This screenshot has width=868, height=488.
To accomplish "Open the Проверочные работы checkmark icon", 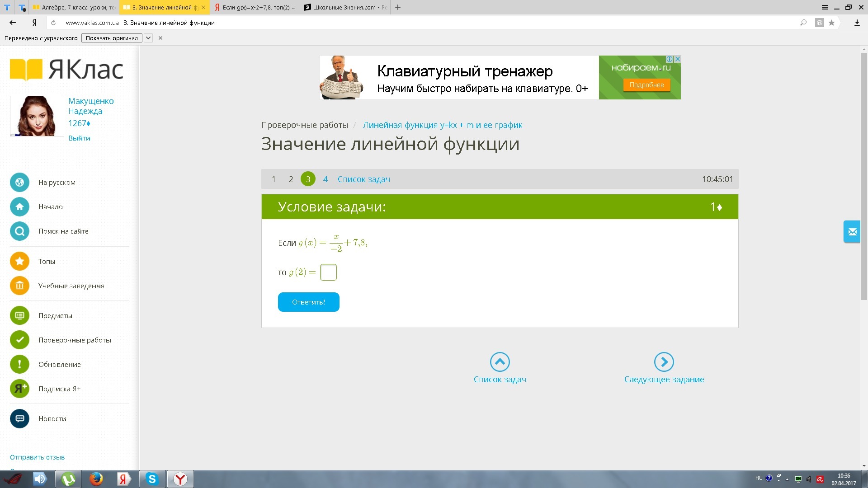I will (19, 340).
